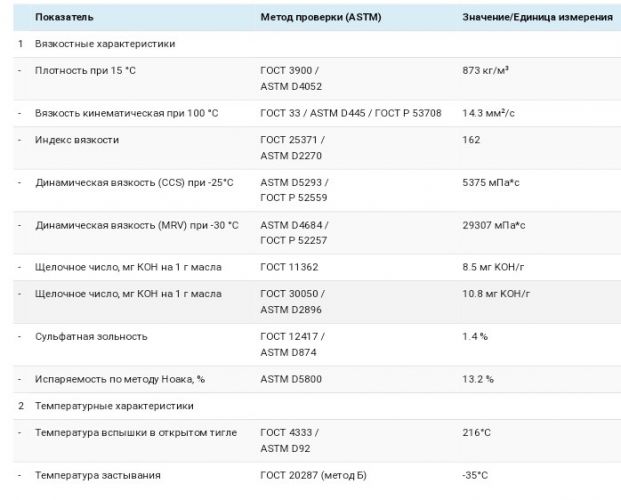Click the 'ГОСТ 11362' method cell
621x500 pixels.
[288, 267]
